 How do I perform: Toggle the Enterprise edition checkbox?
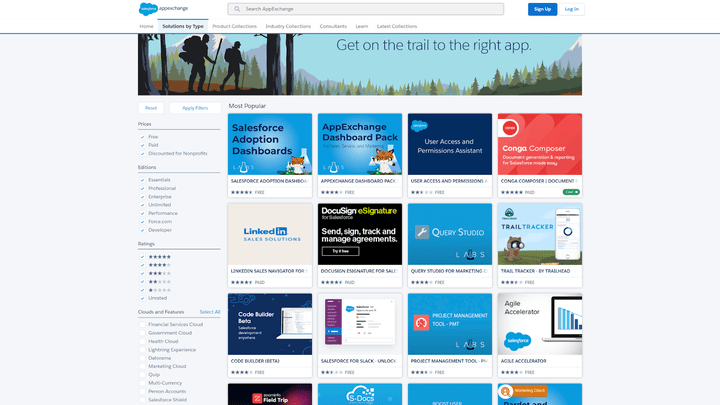142,197
